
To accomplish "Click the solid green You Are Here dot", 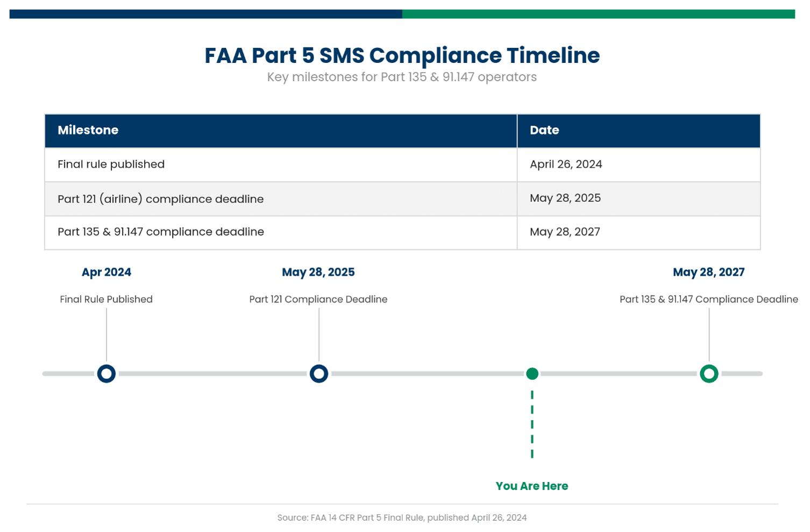I will pyautogui.click(x=532, y=373).
